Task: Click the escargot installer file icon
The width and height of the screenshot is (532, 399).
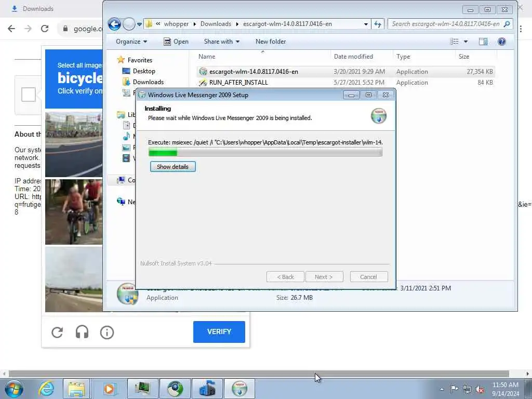Action: click(203, 72)
